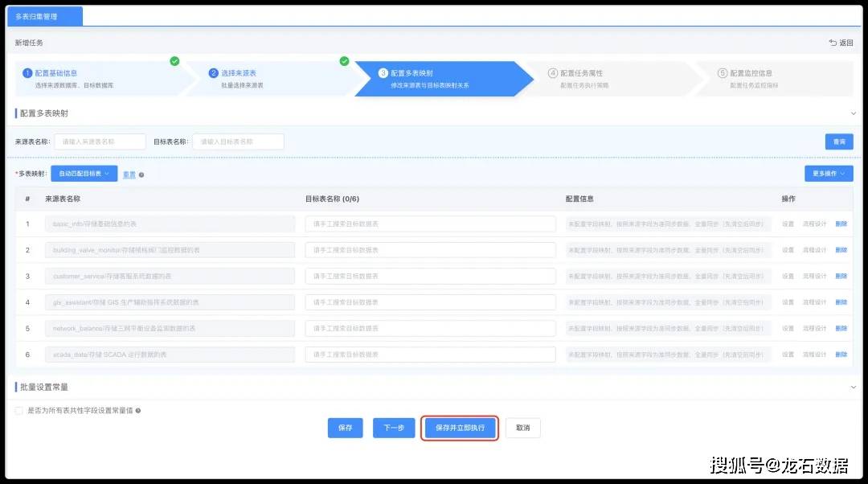Enable constant values for all common fields
Viewport: 868px width, 484px height.
coord(19,411)
